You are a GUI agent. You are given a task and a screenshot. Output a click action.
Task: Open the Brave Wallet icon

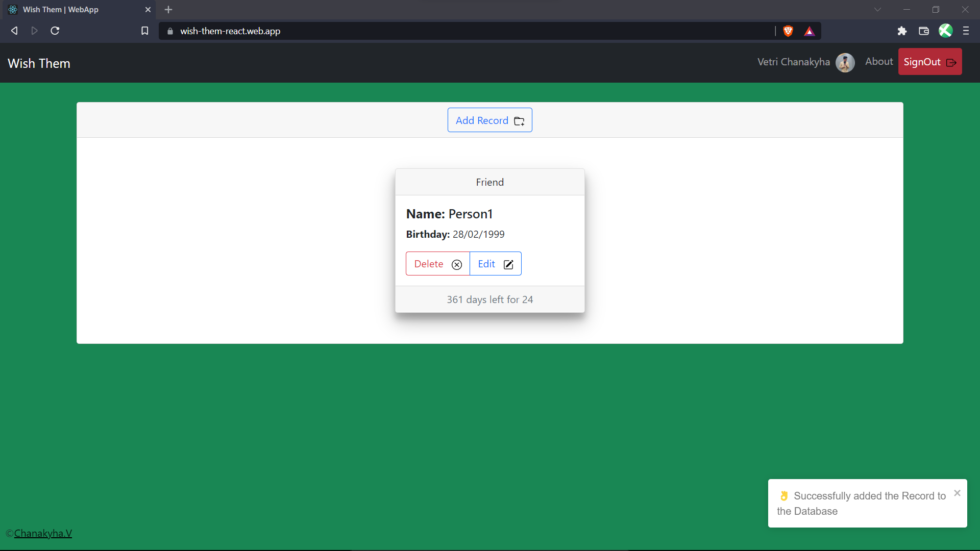[923, 31]
